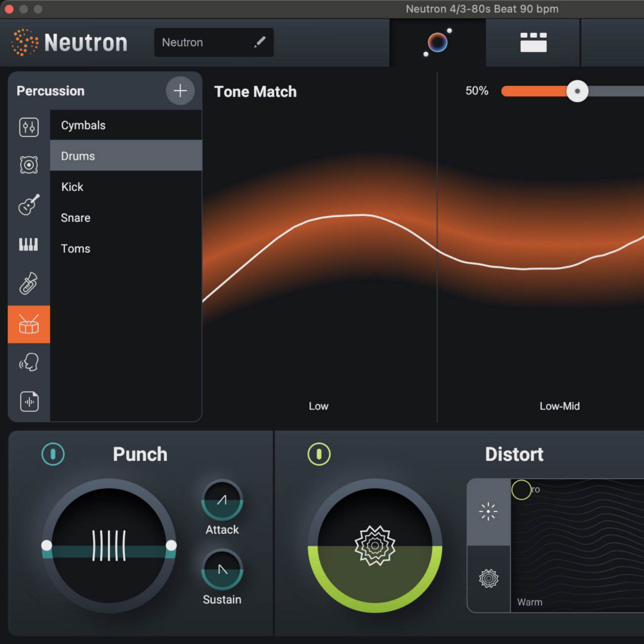
Task: Select the brass trumpet category icon
Action: (29, 283)
